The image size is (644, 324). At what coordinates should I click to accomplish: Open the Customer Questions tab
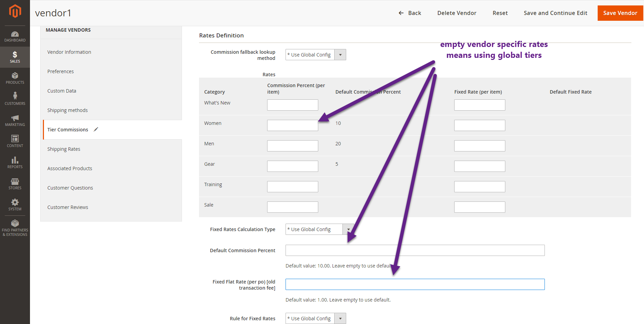pos(111,188)
